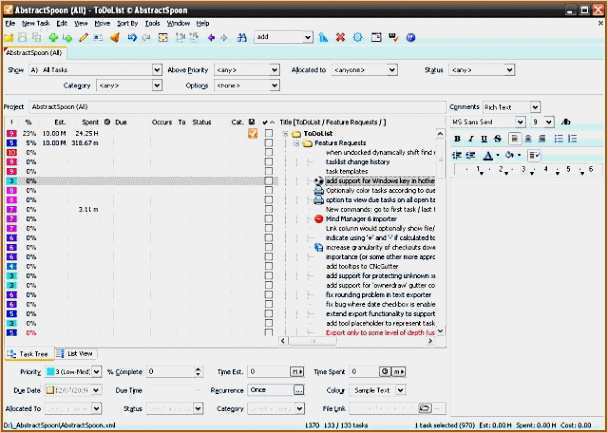
Task: Click the Time Est. units button
Action: point(297,372)
